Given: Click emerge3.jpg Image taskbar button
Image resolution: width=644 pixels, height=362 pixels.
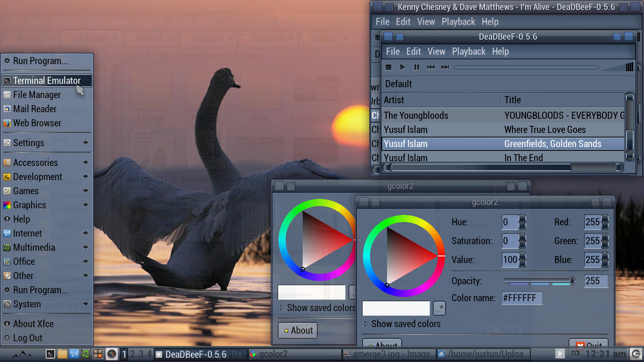Looking at the screenshot, I should click(x=389, y=354).
